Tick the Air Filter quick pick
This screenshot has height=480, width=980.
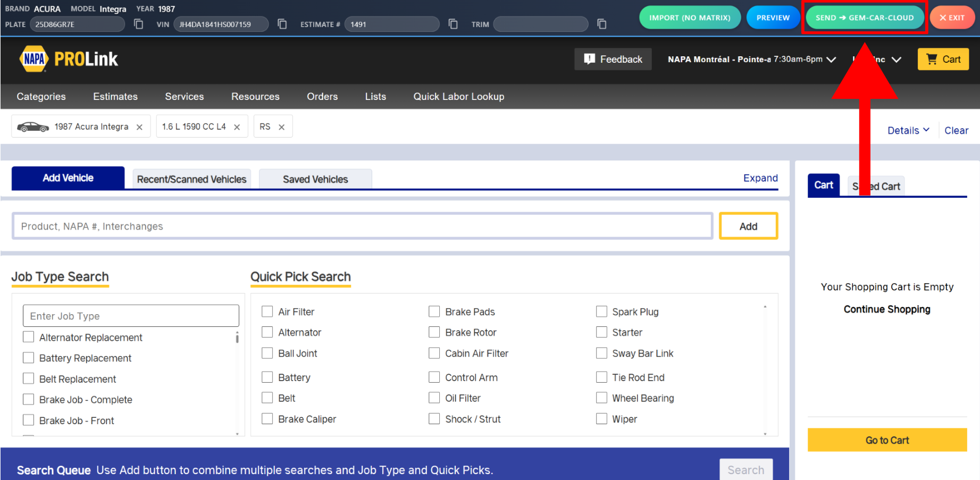click(x=267, y=311)
